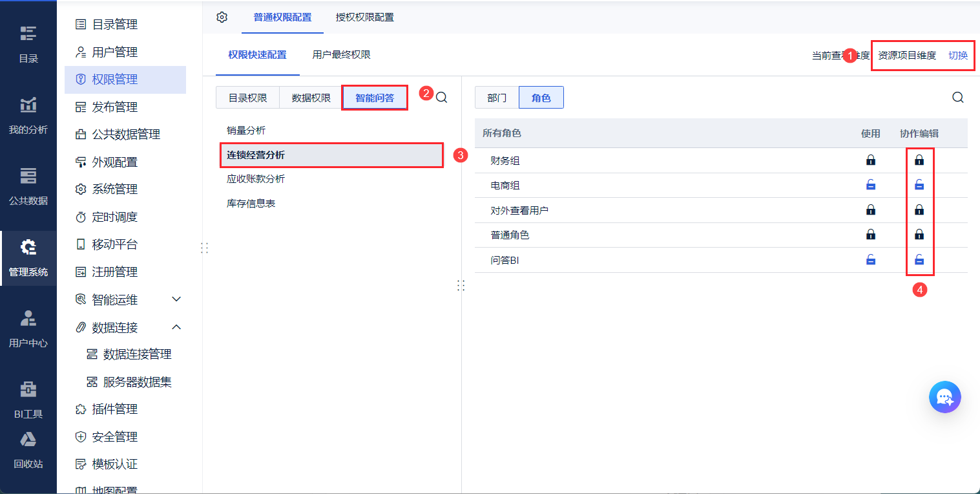Screen dimensions: 980x494
Task: Open the floating chat assistant bubble
Action: [945, 396]
